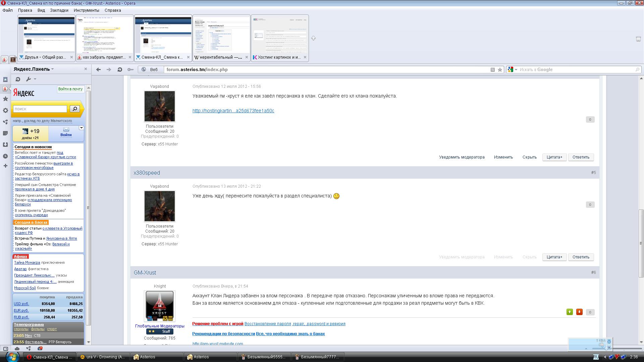This screenshot has width=644, height=362.
Task: Open the Инструменты menu
Action: click(87, 10)
